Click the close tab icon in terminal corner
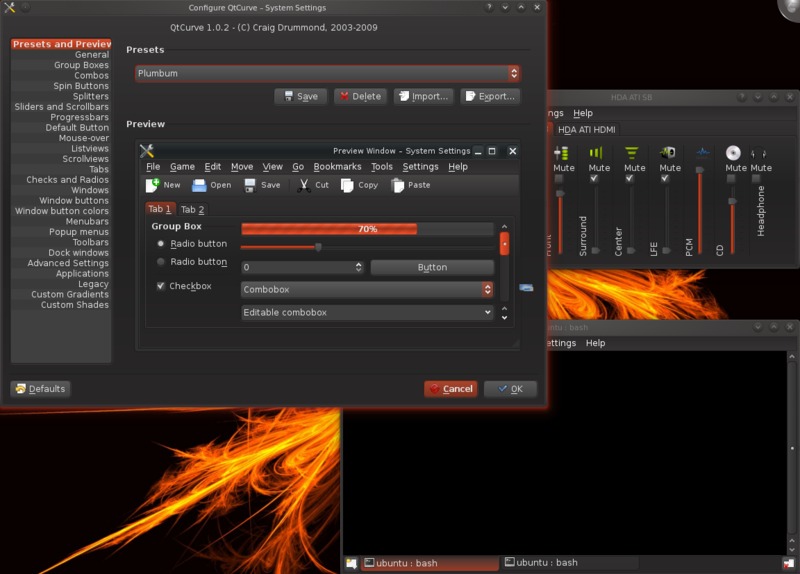 [x=789, y=563]
